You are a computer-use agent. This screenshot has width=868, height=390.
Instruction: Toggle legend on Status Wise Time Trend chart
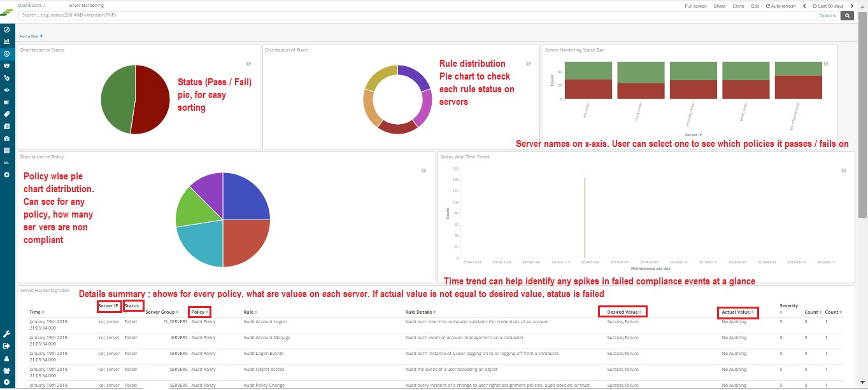(x=843, y=171)
